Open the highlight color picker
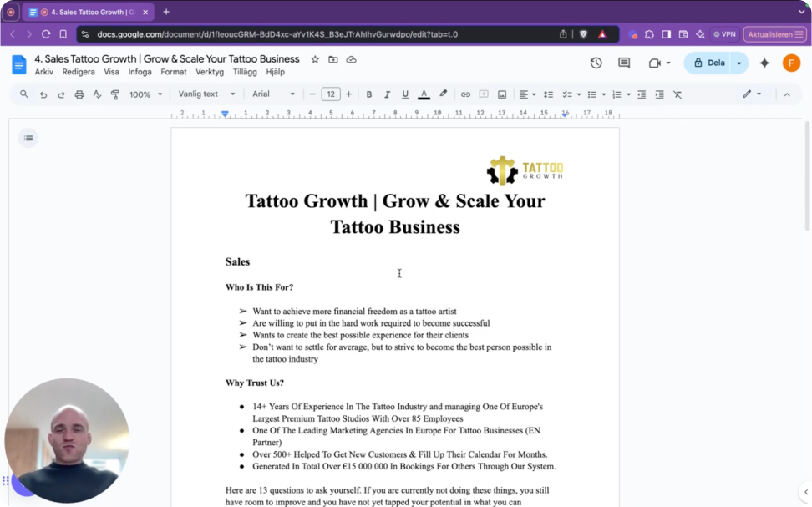 tap(443, 94)
